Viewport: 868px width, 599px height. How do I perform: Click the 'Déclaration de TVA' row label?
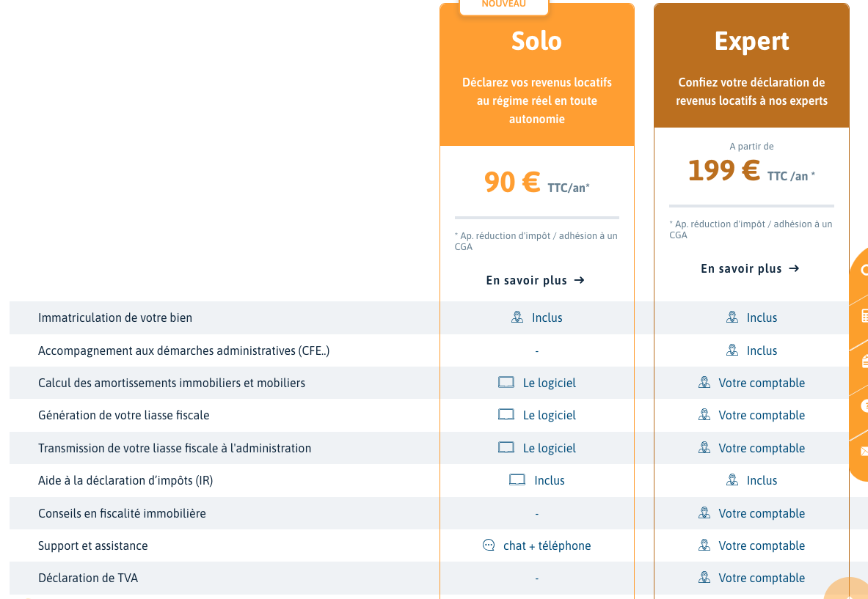(x=87, y=577)
